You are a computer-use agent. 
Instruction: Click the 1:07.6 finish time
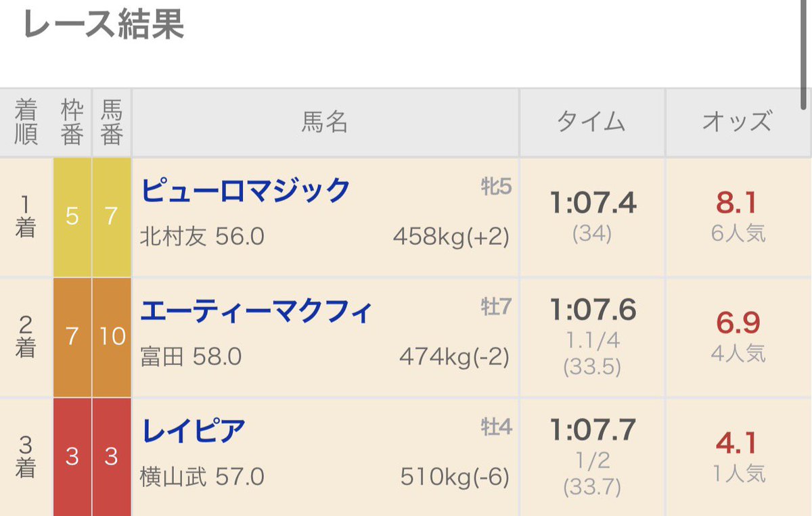(x=593, y=310)
